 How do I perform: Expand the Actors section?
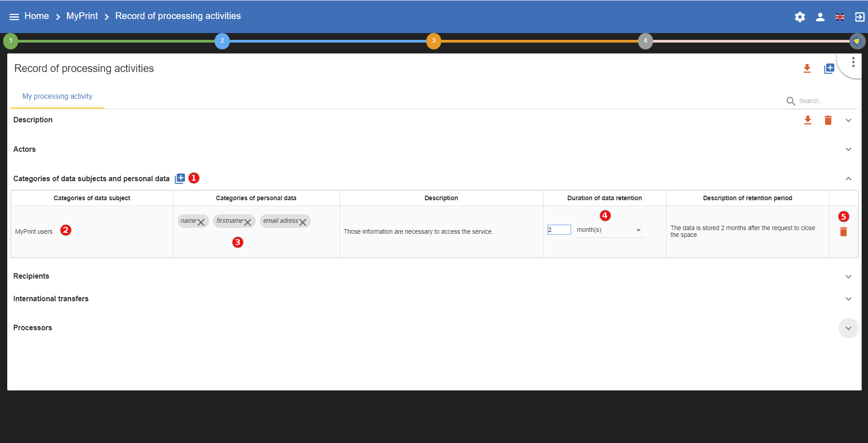coord(849,149)
